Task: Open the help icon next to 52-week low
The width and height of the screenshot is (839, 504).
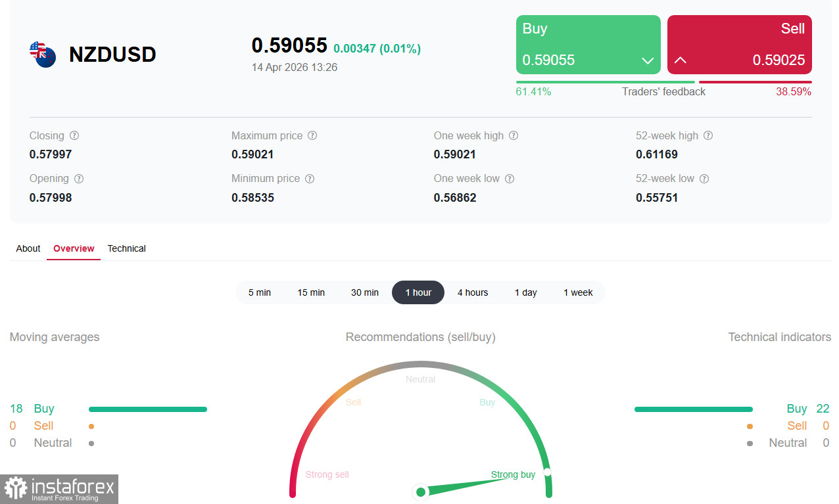Action: tap(704, 179)
